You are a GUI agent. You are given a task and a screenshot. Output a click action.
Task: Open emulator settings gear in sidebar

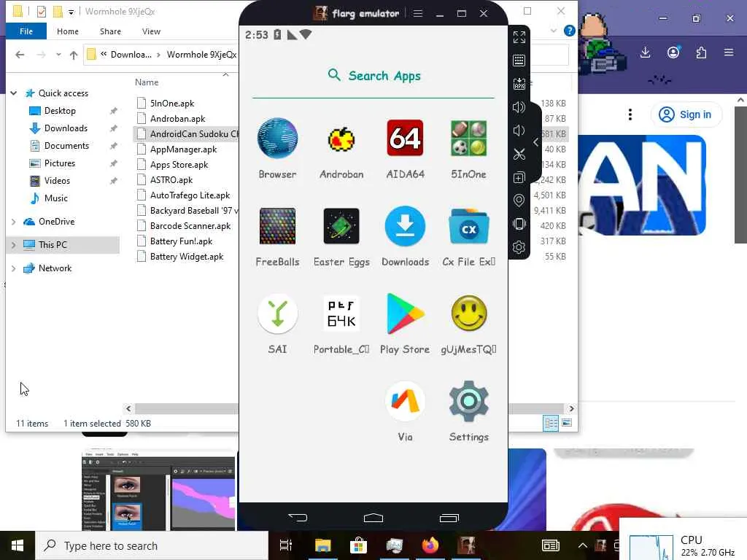coord(519,247)
